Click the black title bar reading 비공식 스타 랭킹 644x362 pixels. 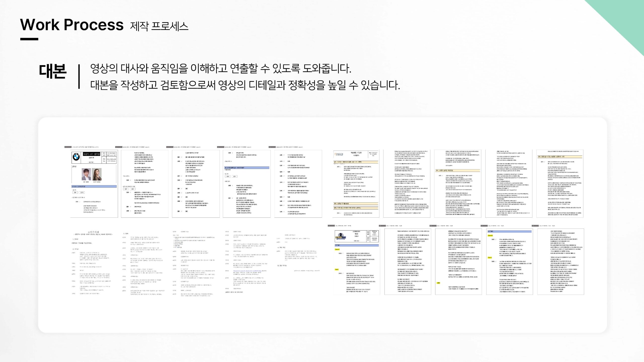92,155
